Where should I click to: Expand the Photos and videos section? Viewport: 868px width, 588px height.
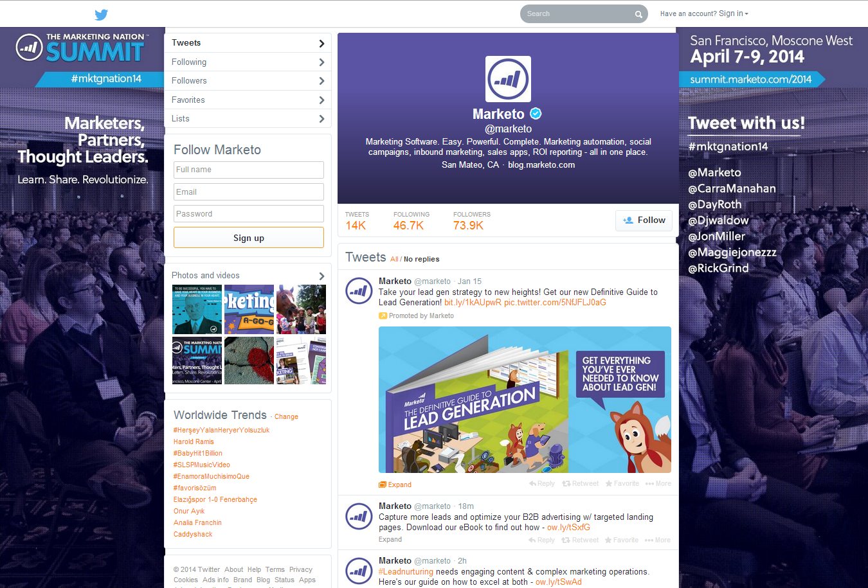[248, 276]
